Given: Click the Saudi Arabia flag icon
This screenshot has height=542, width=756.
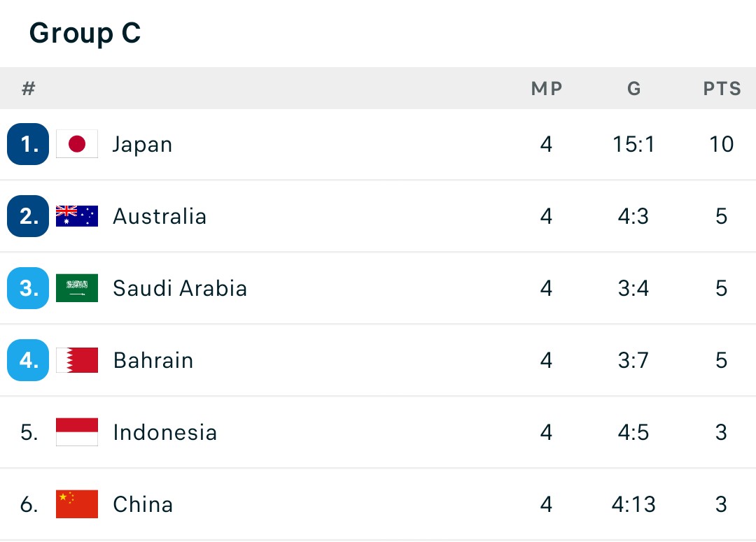Looking at the screenshot, I should tap(77, 288).
